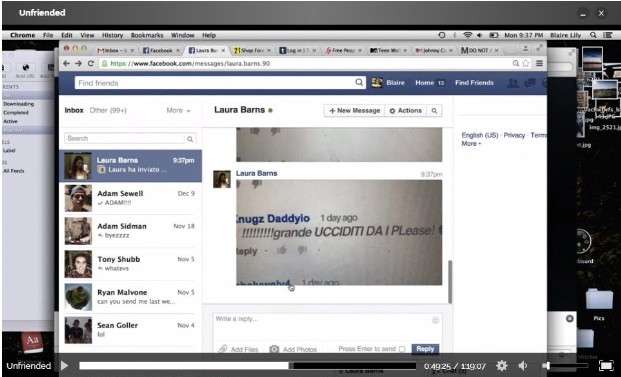This screenshot has width=621, height=377.
Task: Adjust the video volume slider
Action: pyautogui.click(x=566, y=366)
